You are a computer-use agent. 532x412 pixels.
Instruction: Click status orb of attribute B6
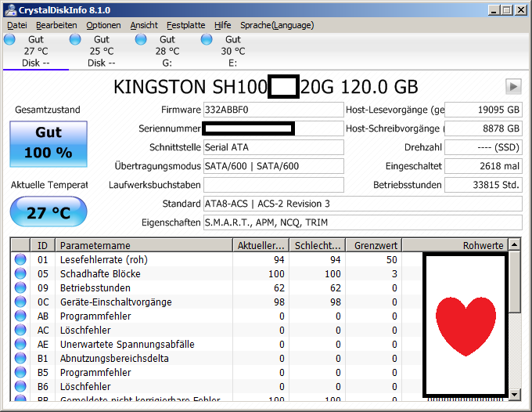point(20,386)
